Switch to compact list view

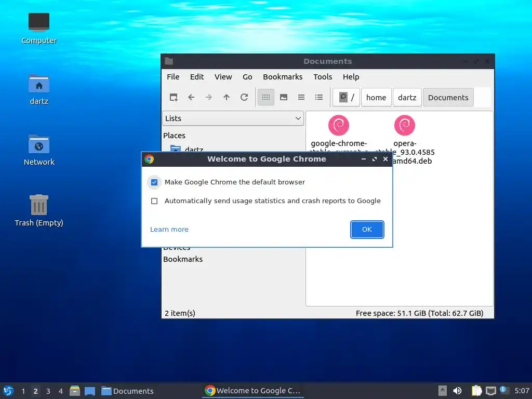301,97
